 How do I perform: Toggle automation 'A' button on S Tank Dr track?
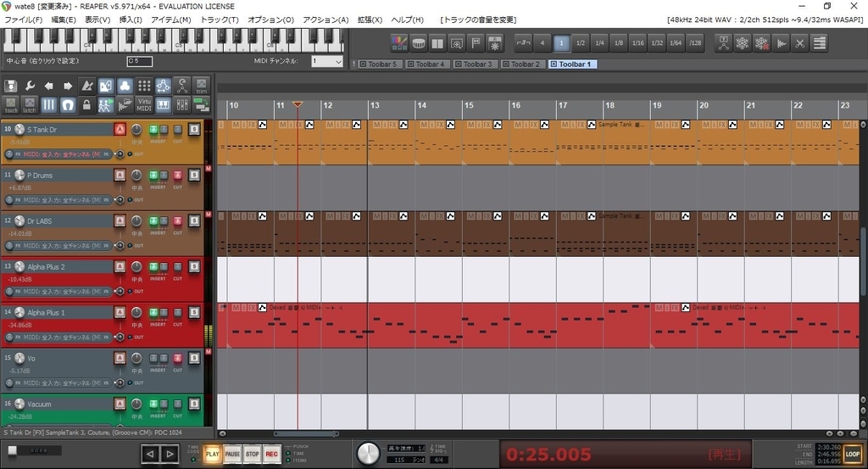[120, 129]
